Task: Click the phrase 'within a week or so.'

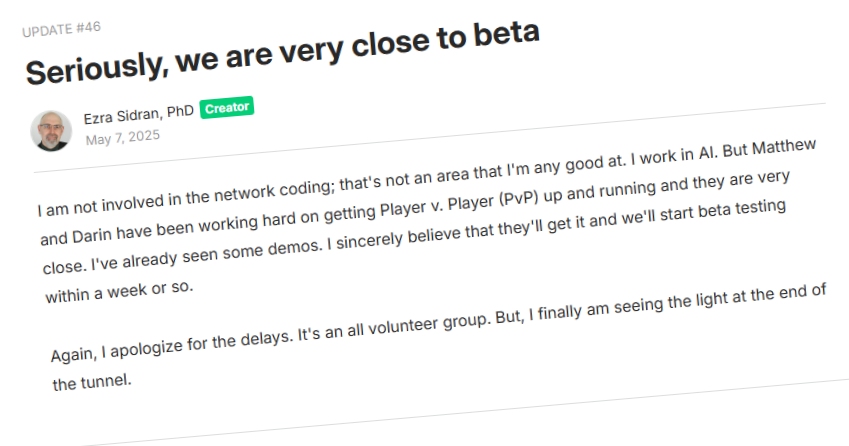Action: 119,292
